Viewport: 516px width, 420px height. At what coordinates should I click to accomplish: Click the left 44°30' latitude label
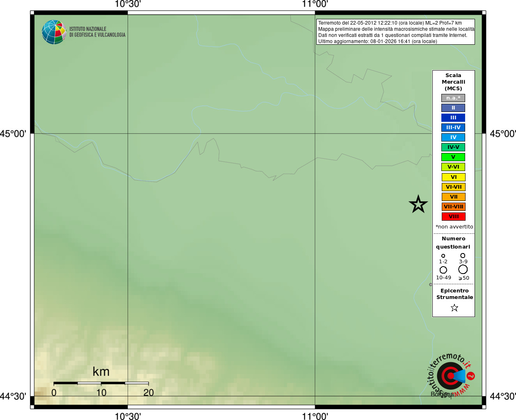(13, 396)
